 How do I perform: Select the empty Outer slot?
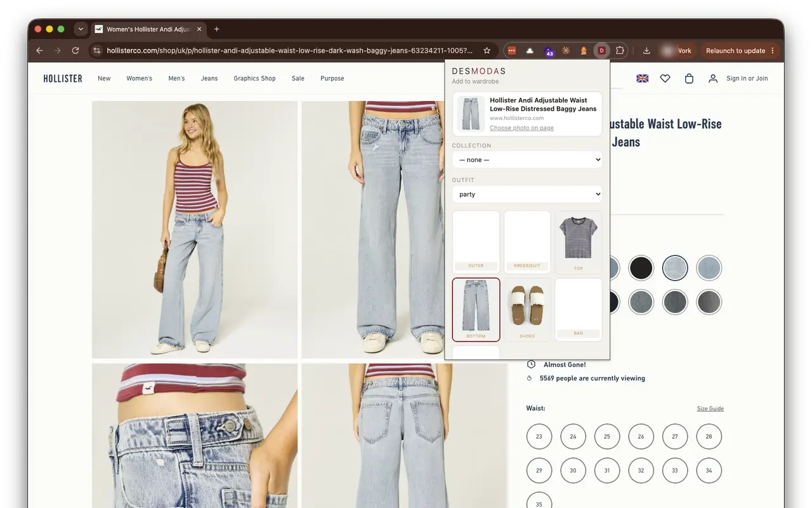(476, 242)
